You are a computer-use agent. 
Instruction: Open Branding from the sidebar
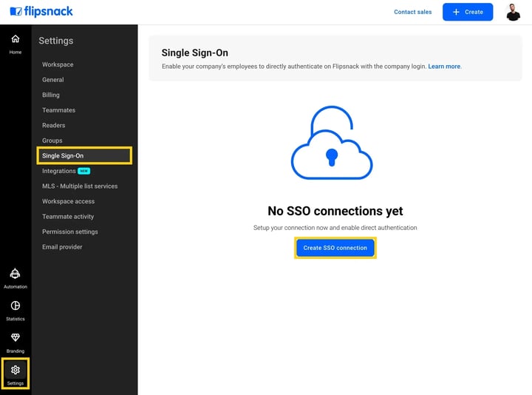(16, 343)
